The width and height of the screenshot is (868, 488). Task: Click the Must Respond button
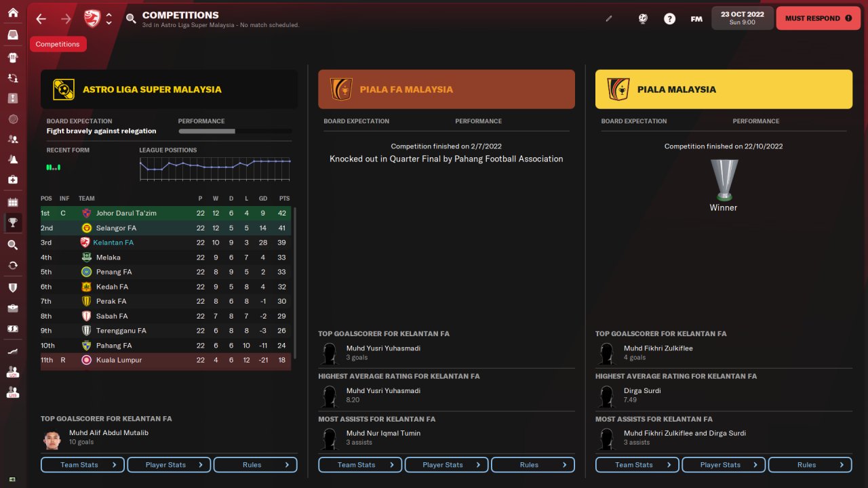pos(818,18)
